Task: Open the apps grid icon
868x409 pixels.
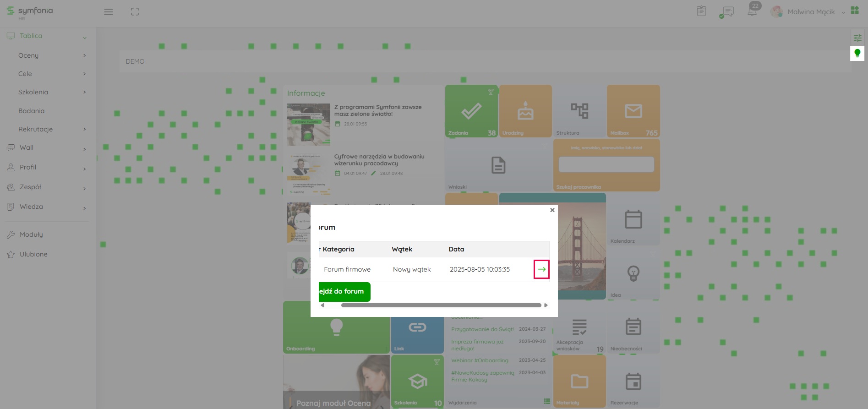Action: click(x=855, y=11)
